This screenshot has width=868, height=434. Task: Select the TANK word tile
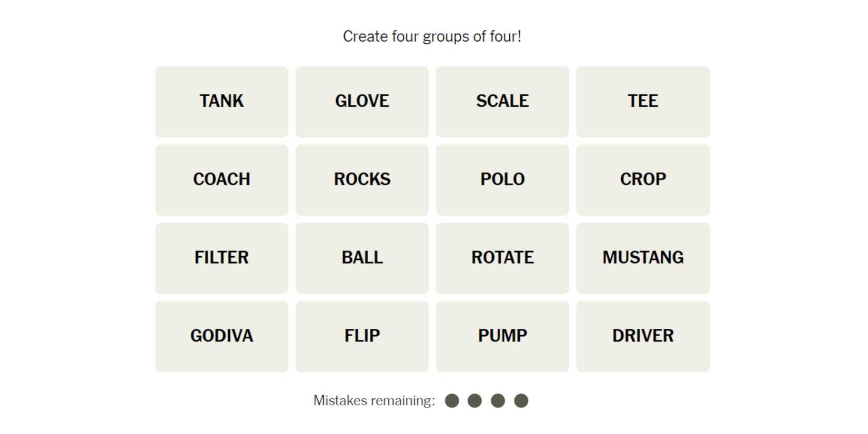click(221, 102)
